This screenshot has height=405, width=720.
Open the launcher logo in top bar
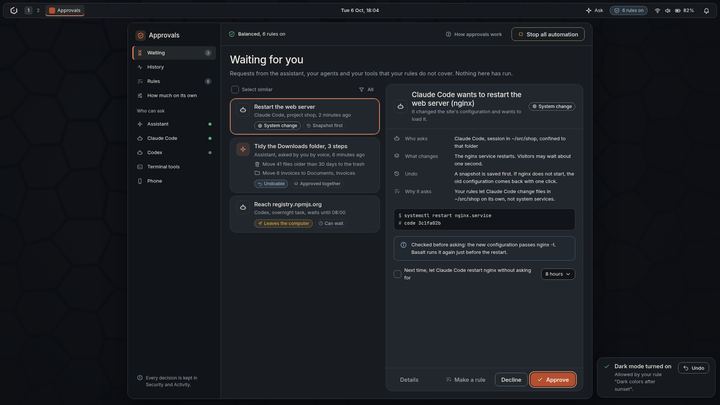click(14, 10)
